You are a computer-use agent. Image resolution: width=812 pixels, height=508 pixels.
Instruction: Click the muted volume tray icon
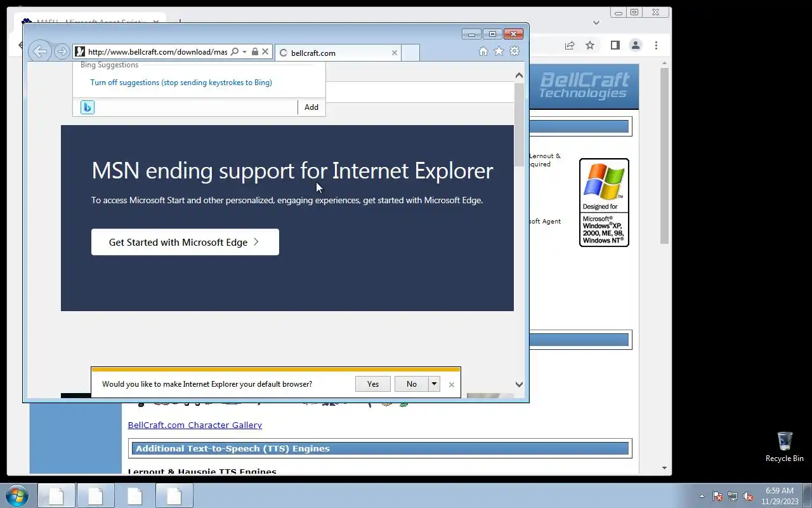pyautogui.click(x=748, y=497)
